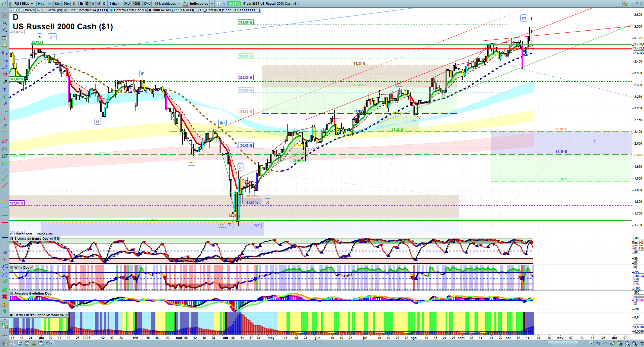Activate the magnifying glass zoom tool

click(x=5, y=23)
